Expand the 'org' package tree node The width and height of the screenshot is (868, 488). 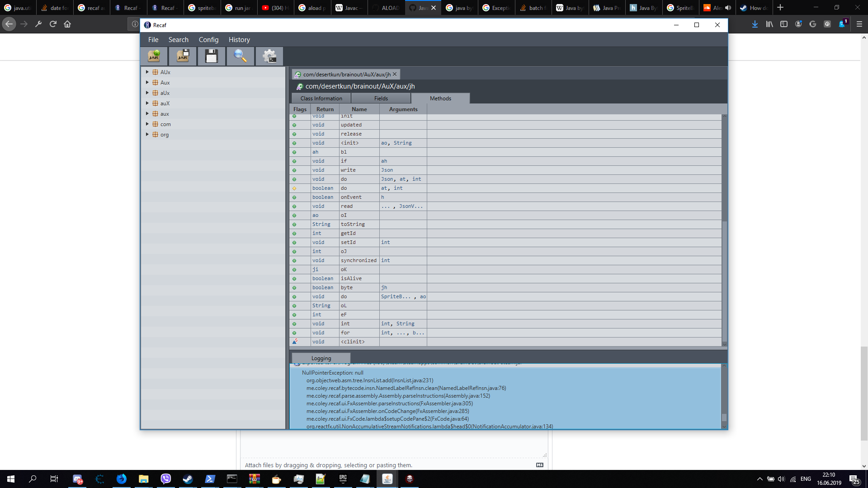point(147,134)
